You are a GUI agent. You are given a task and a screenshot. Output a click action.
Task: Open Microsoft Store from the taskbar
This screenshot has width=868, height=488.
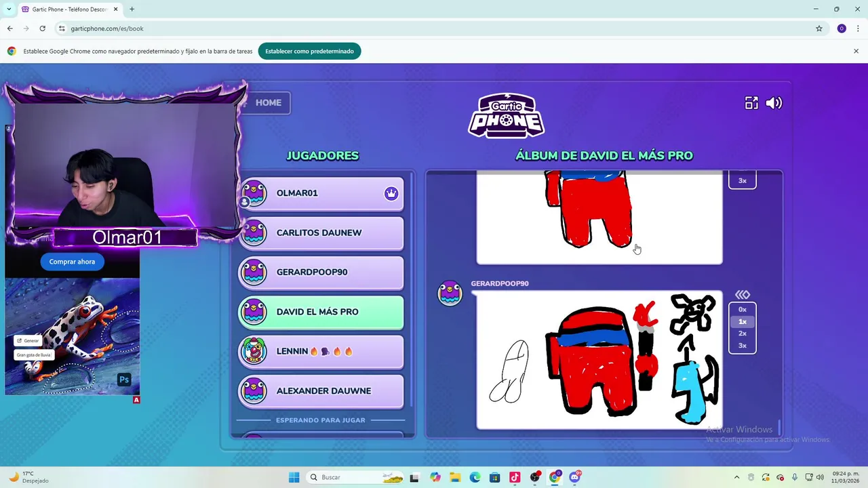(x=495, y=477)
